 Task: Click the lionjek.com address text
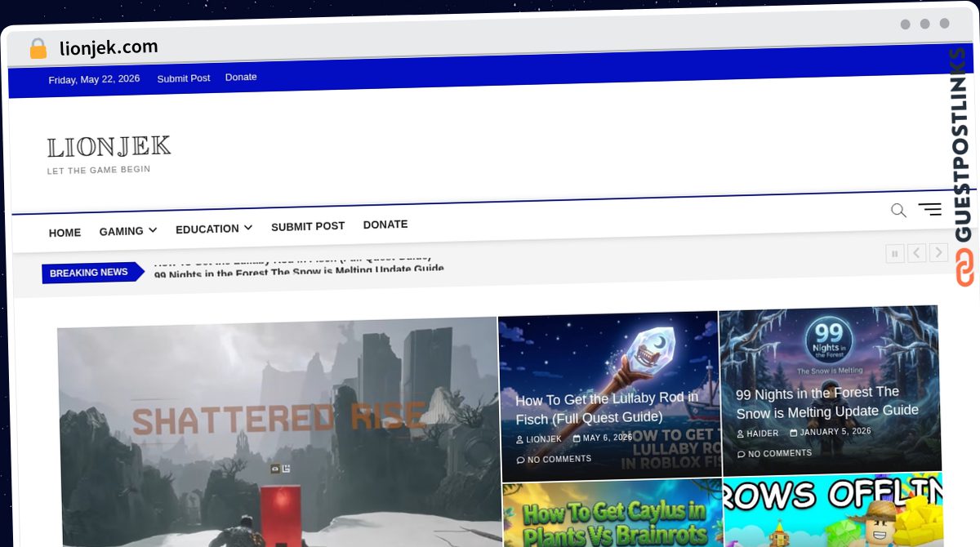109,48
